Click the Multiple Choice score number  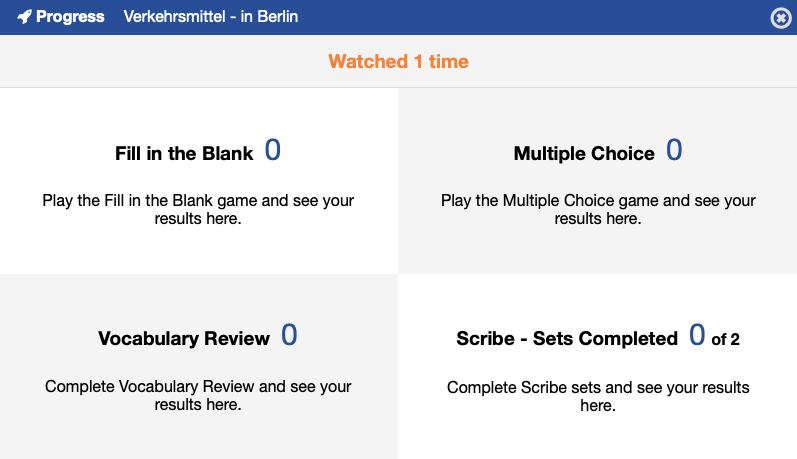tap(674, 151)
